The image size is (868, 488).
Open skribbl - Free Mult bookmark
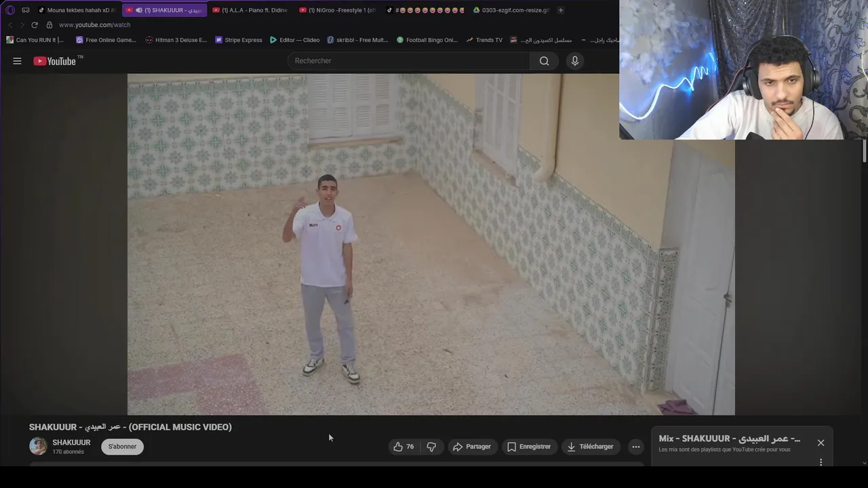point(357,40)
